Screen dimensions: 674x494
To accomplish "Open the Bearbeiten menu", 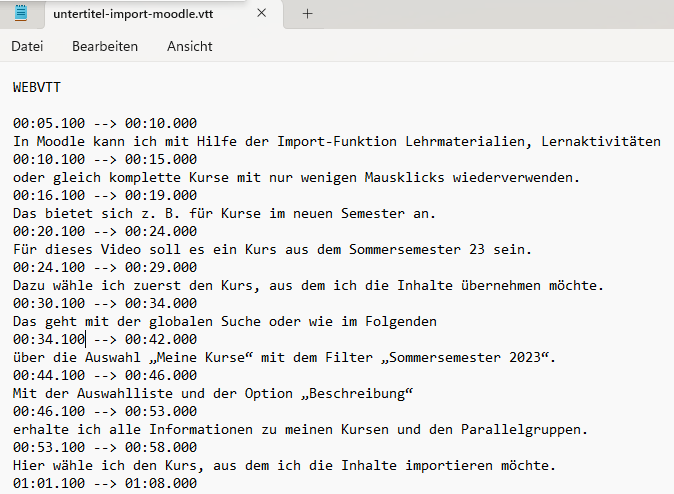I will (x=105, y=46).
